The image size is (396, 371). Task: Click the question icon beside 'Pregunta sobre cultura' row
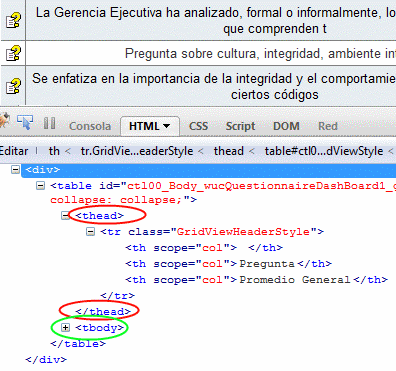tap(13, 53)
